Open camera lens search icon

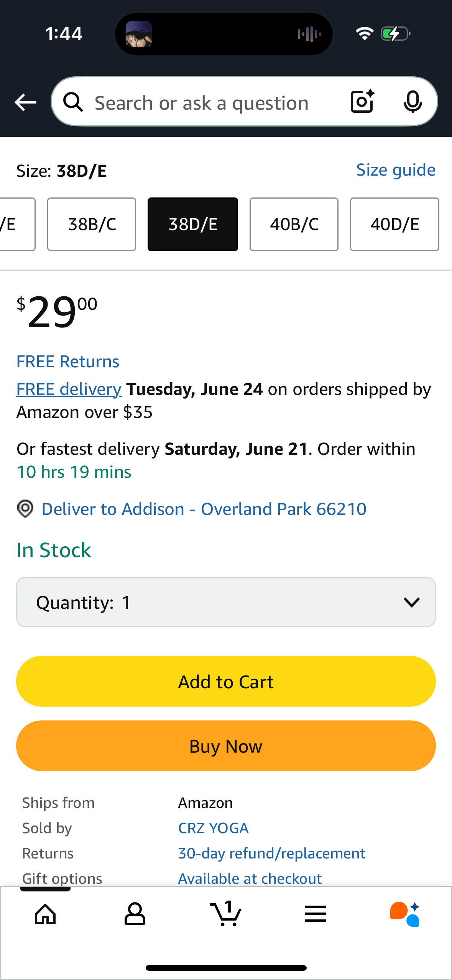click(x=362, y=102)
